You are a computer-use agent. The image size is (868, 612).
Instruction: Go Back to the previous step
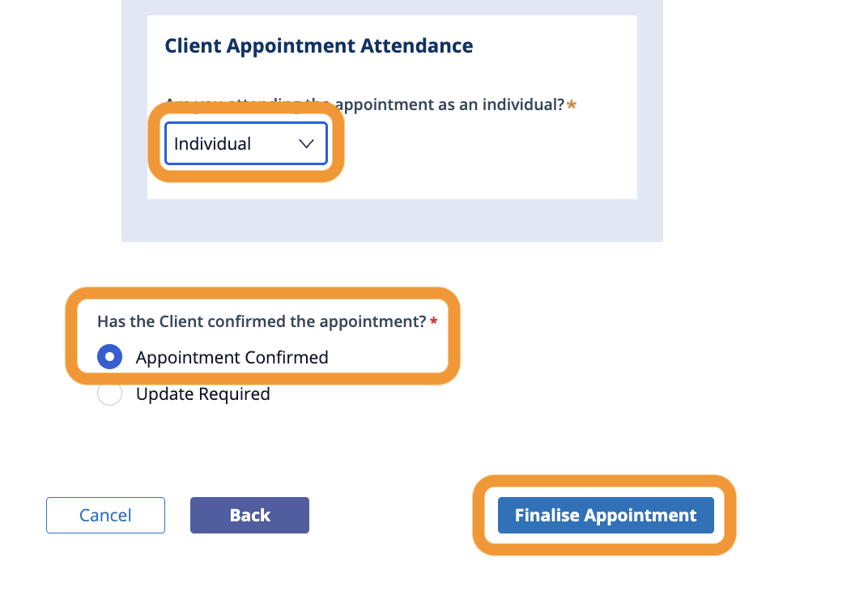tap(249, 516)
